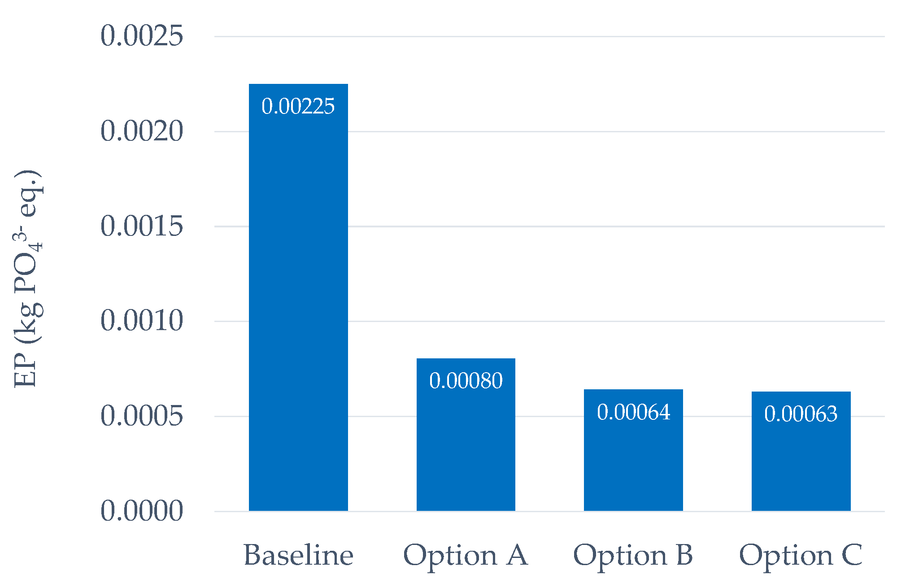Select the 0.00063 data label
Viewport: 897px width, 588px height.
point(801,414)
